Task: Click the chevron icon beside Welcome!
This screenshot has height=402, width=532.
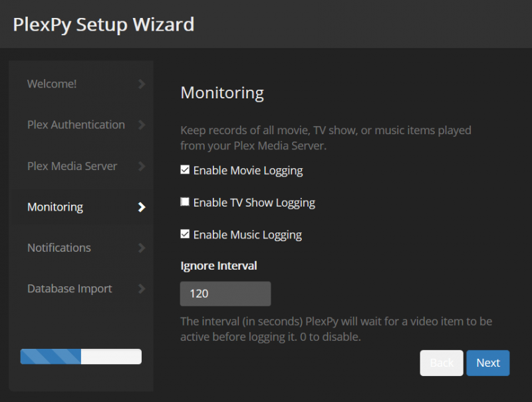Action: click(x=141, y=84)
